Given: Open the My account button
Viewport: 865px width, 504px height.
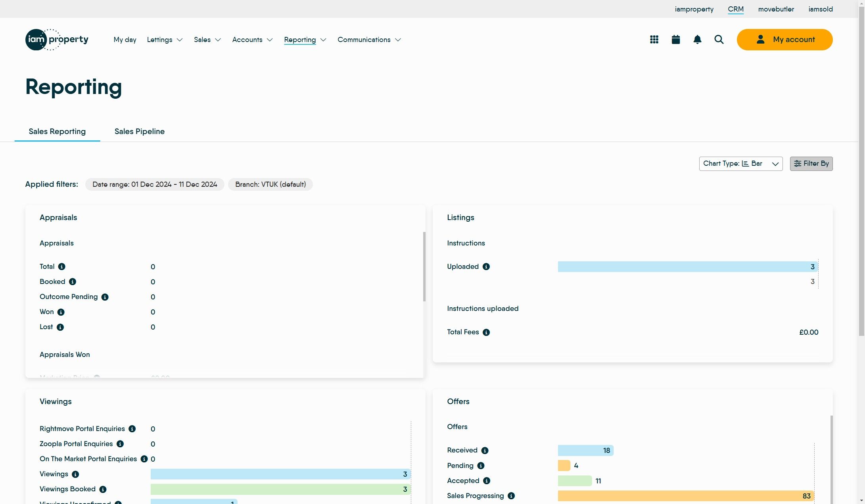Looking at the screenshot, I should [784, 40].
